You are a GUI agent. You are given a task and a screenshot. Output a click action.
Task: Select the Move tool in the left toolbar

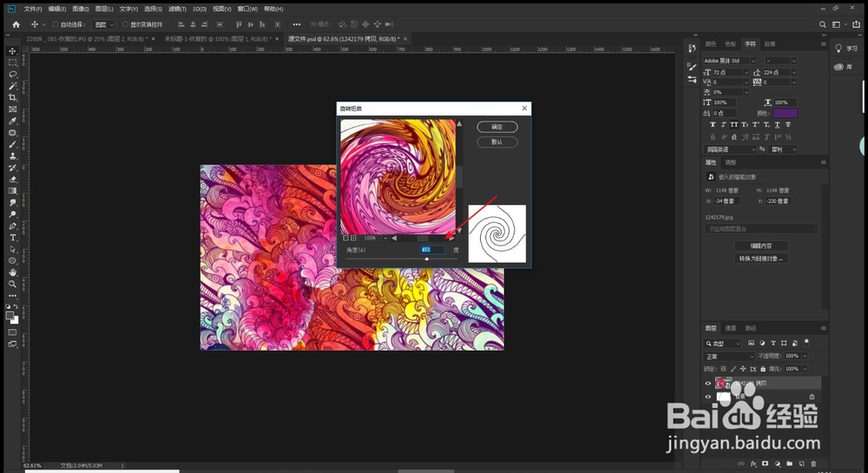(x=12, y=51)
